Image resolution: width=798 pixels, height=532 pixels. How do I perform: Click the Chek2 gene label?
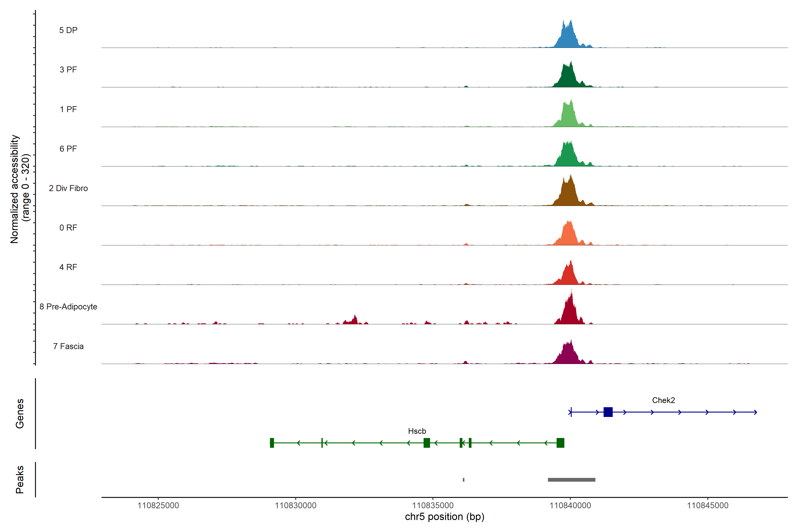tap(663, 400)
